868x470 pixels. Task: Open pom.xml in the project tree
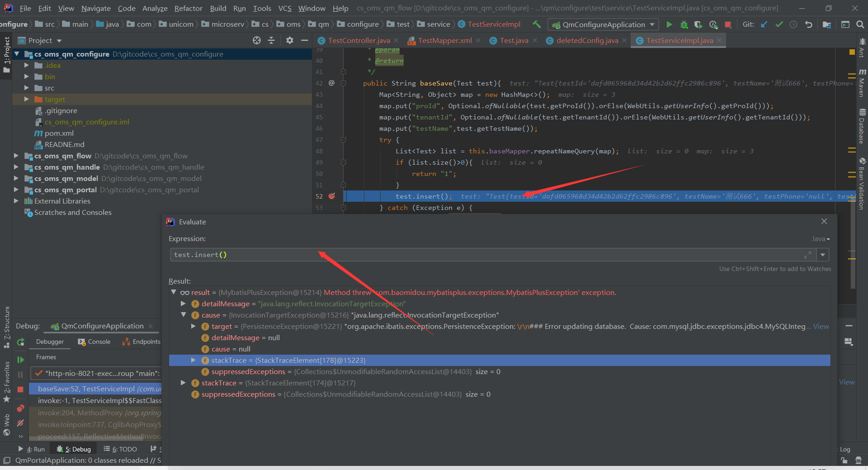point(59,133)
